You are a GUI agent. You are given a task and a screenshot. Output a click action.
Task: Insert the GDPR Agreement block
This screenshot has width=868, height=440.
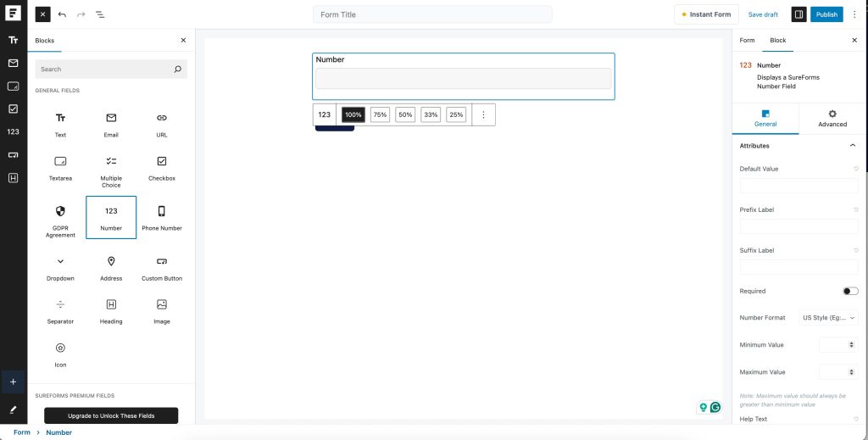pos(60,217)
